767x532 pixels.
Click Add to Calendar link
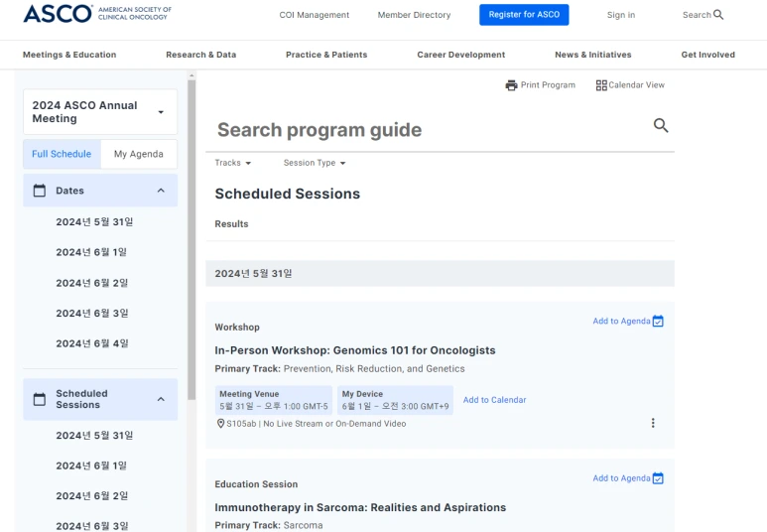(494, 400)
